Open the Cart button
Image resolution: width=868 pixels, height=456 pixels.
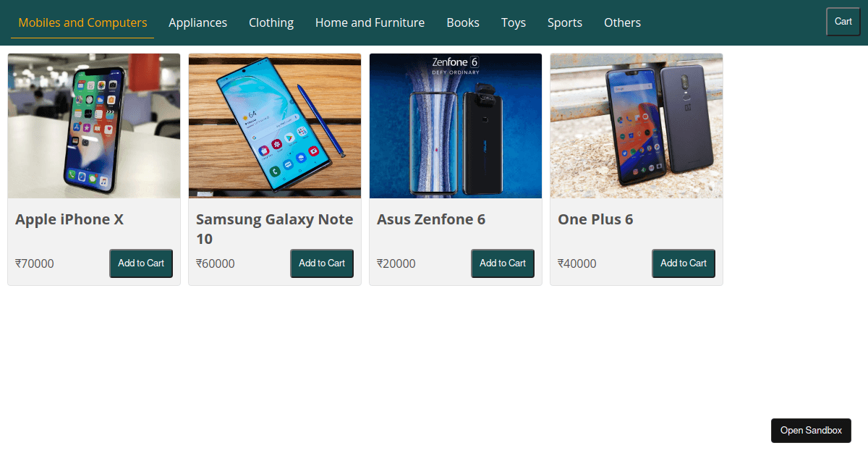(x=843, y=22)
